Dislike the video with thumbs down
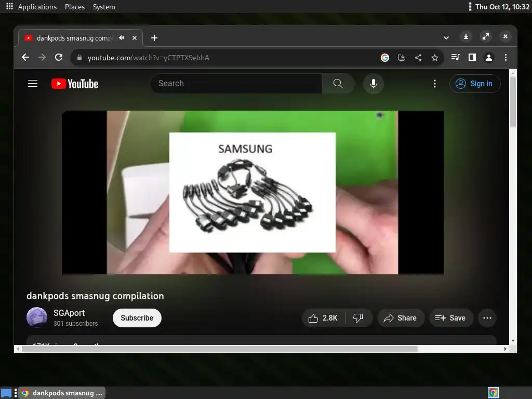This screenshot has height=399, width=532. [358, 318]
